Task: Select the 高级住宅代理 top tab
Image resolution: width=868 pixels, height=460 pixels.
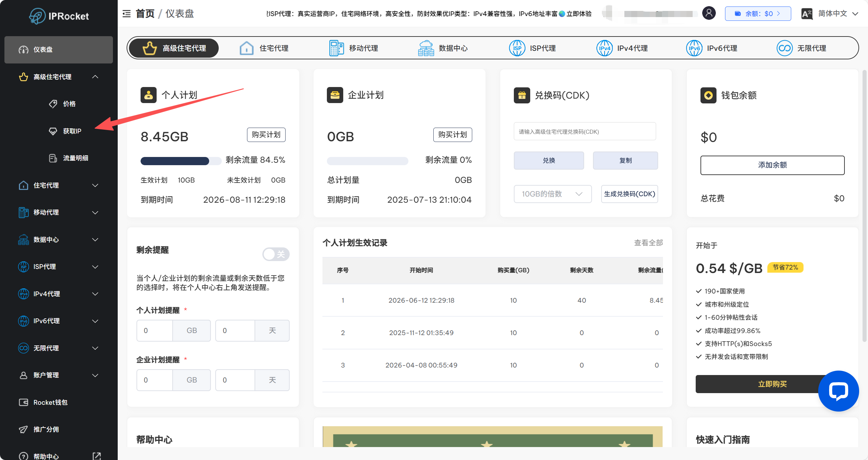Action: tap(174, 48)
